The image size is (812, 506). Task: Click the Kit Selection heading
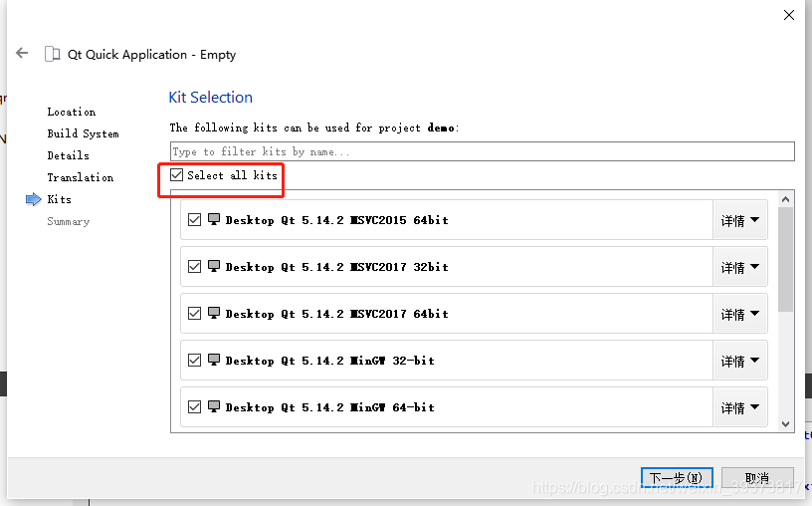coord(210,97)
